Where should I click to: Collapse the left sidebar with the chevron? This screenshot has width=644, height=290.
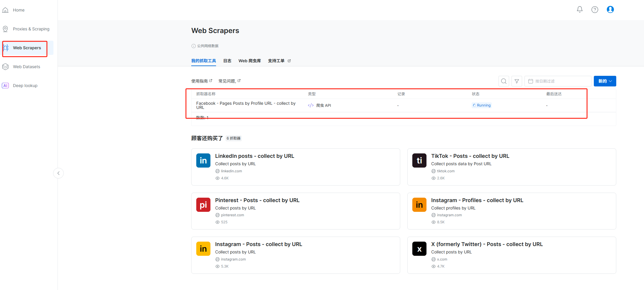(58, 173)
